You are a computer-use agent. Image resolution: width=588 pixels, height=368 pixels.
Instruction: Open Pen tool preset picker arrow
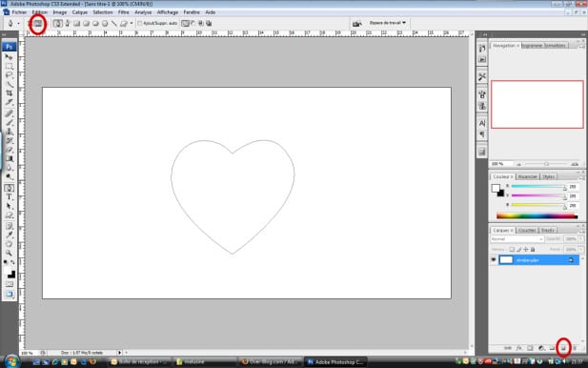[x=18, y=23]
